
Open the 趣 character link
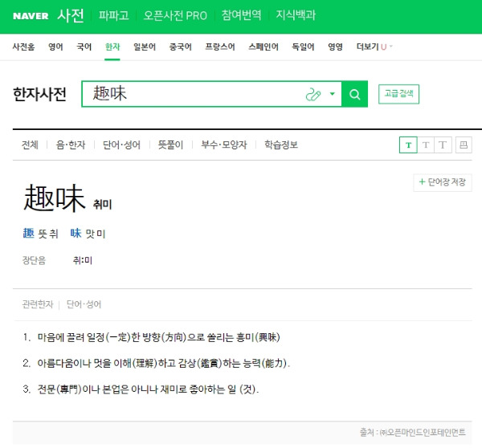click(29, 234)
